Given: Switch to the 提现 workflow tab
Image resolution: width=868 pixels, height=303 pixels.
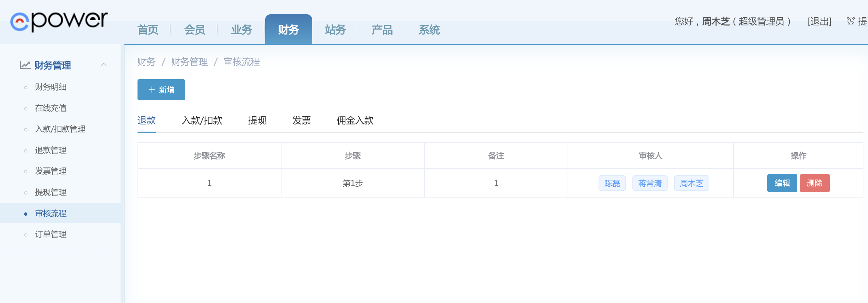Looking at the screenshot, I should 257,120.
